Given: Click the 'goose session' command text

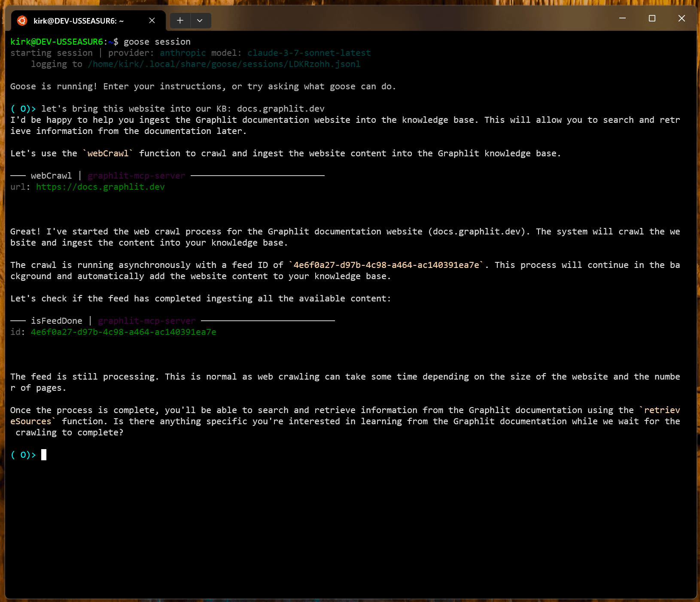Looking at the screenshot, I should pos(157,42).
